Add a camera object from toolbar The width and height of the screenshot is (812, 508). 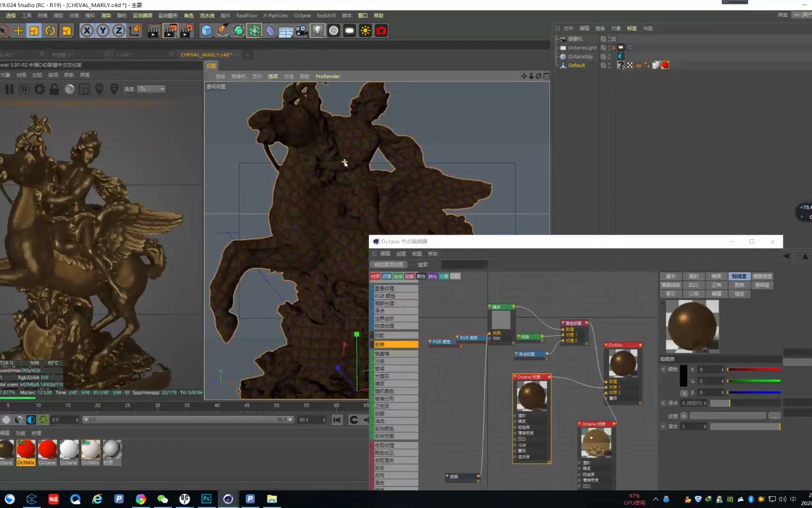click(302, 31)
